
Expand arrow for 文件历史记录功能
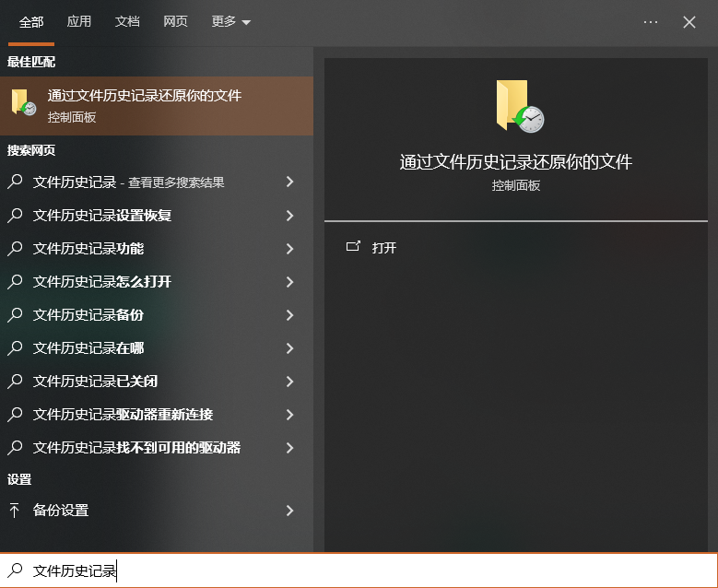(289, 249)
